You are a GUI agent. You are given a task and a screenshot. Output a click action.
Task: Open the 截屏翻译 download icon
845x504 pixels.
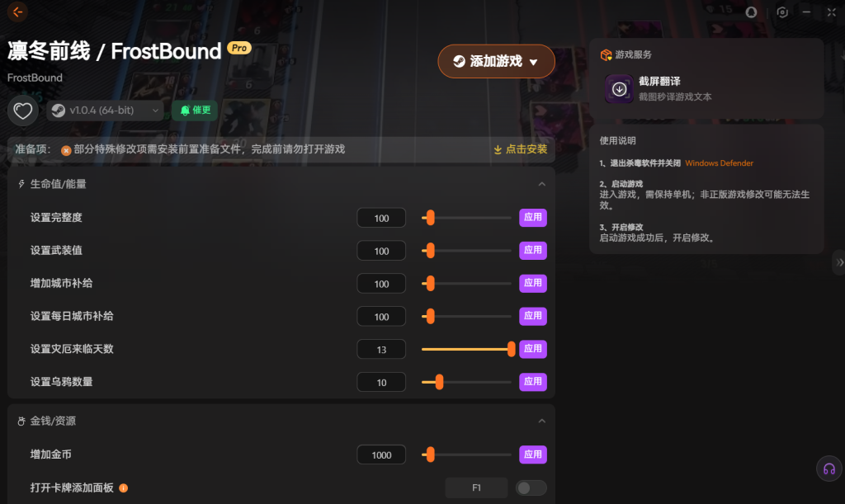point(619,89)
